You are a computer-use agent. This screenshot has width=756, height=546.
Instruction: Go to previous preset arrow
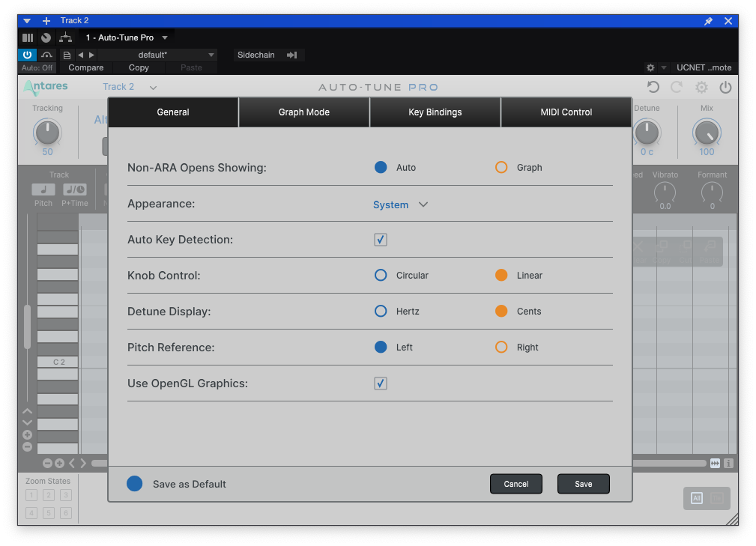[x=80, y=55]
